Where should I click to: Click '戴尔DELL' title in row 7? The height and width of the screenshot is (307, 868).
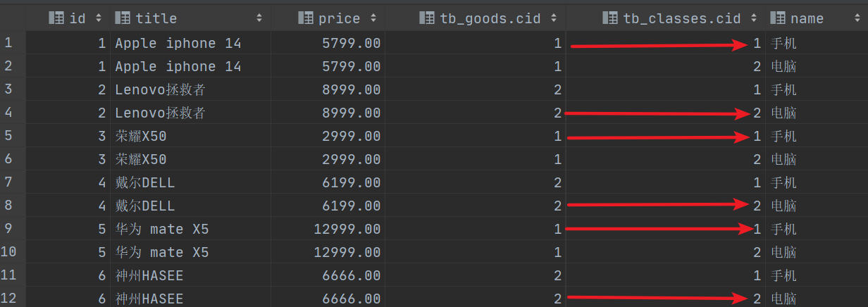point(145,182)
